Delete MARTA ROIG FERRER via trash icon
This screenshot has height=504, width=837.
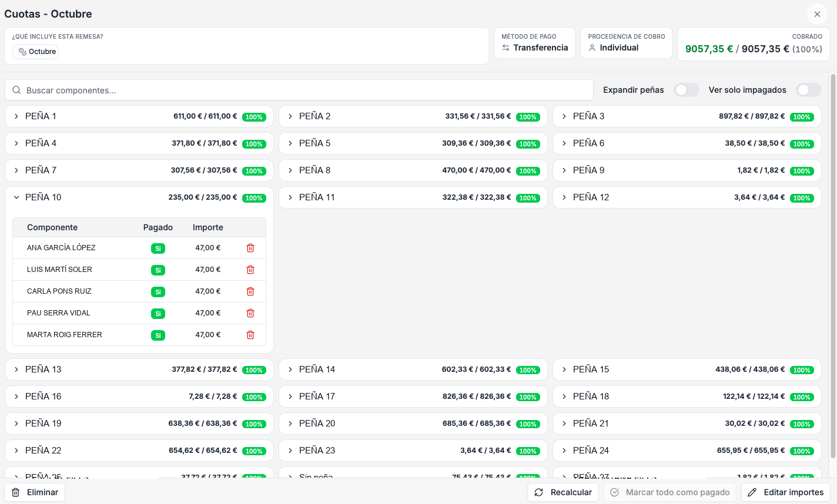(250, 335)
